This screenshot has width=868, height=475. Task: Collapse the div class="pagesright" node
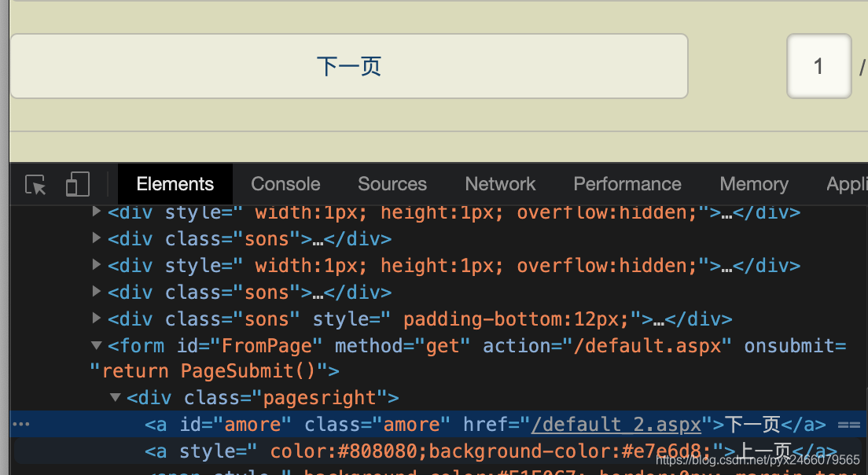tap(115, 397)
